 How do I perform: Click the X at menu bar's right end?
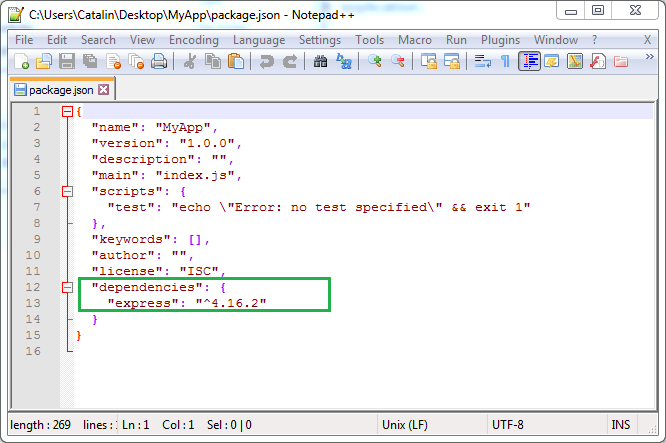click(647, 40)
